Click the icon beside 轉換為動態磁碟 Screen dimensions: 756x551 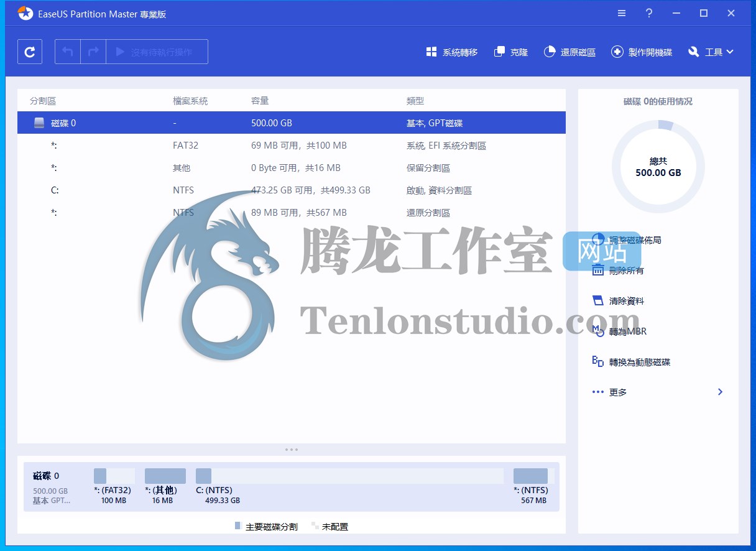click(x=598, y=361)
